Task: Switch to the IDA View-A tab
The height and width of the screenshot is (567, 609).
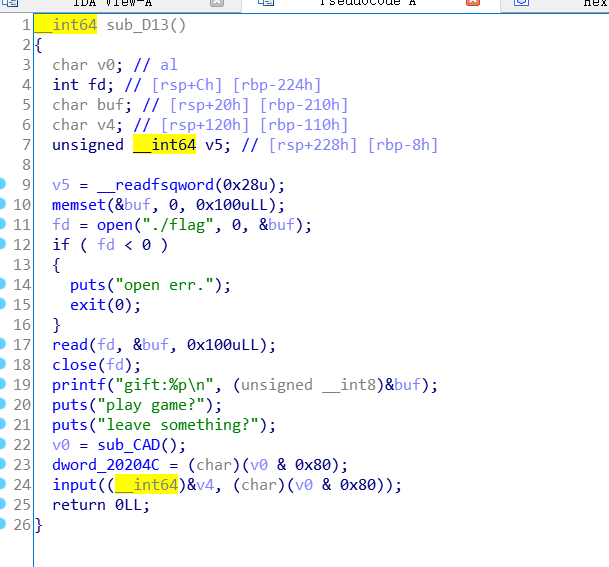Action: [112, 5]
